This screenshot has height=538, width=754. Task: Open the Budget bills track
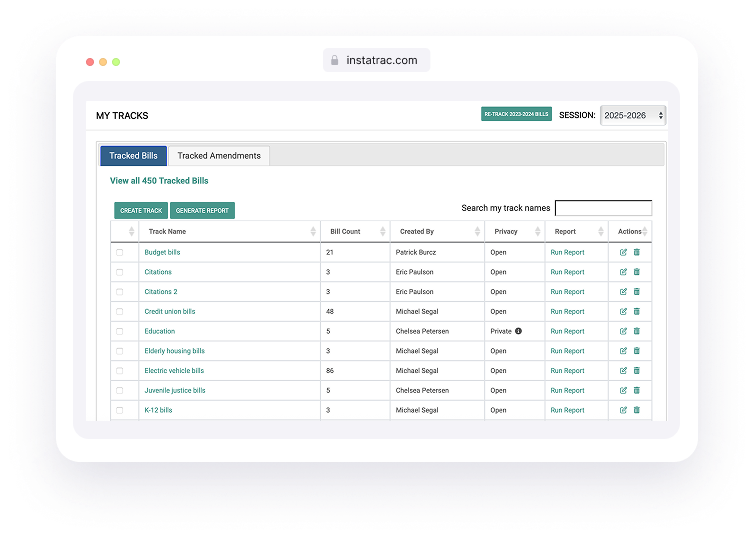[x=162, y=252]
